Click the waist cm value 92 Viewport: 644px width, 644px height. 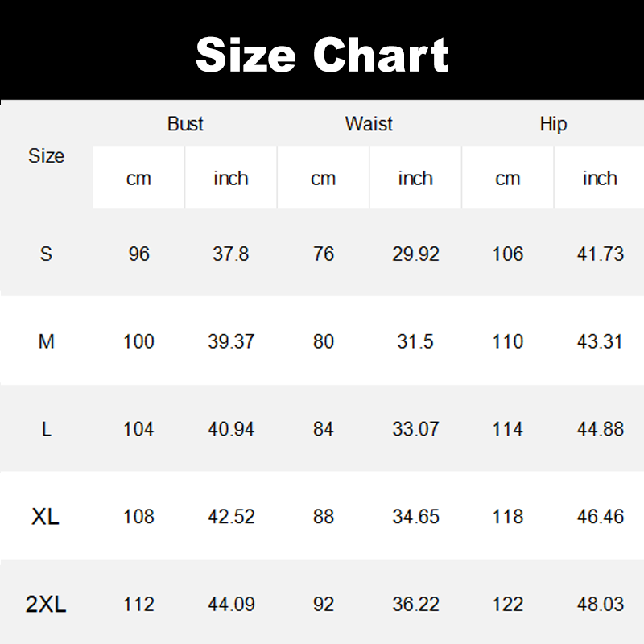(x=323, y=605)
